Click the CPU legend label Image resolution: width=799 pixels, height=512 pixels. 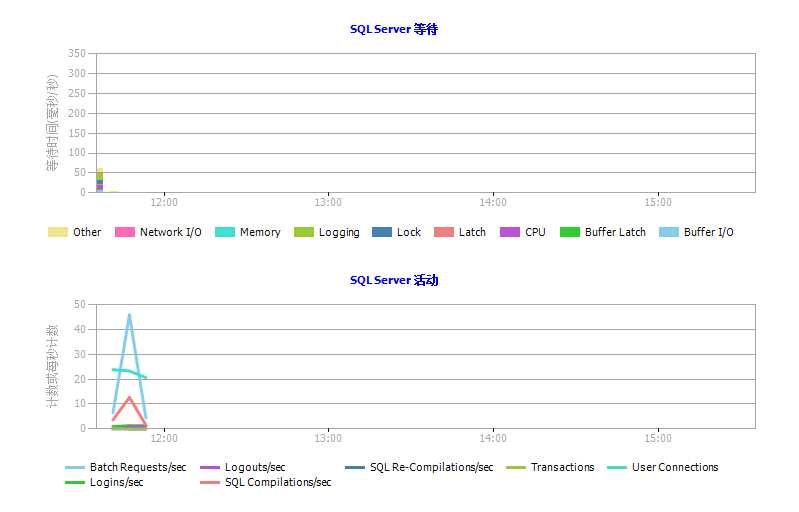pyautogui.click(x=536, y=232)
